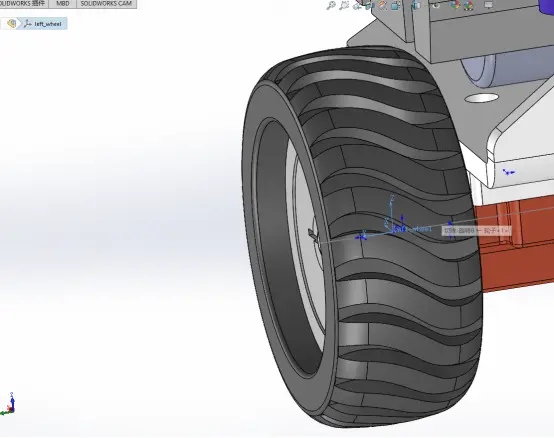Click the XYZ orientation triad
Screen dimensions: 554x438
(x=8, y=404)
